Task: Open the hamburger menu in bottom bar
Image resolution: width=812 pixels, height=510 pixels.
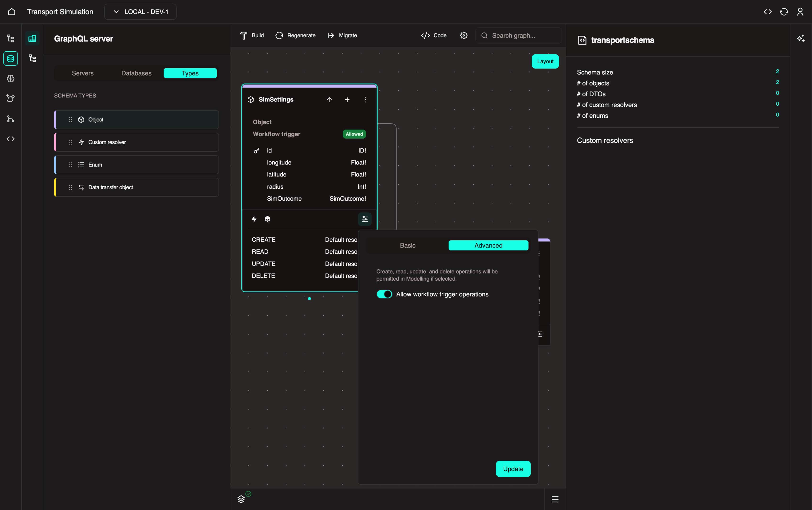Action: [555, 499]
